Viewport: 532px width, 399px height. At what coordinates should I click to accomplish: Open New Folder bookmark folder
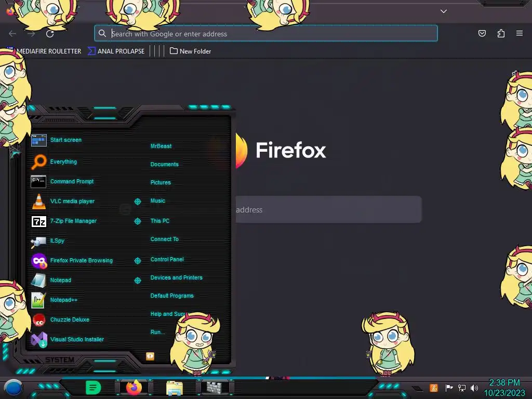tap(190, 51)
